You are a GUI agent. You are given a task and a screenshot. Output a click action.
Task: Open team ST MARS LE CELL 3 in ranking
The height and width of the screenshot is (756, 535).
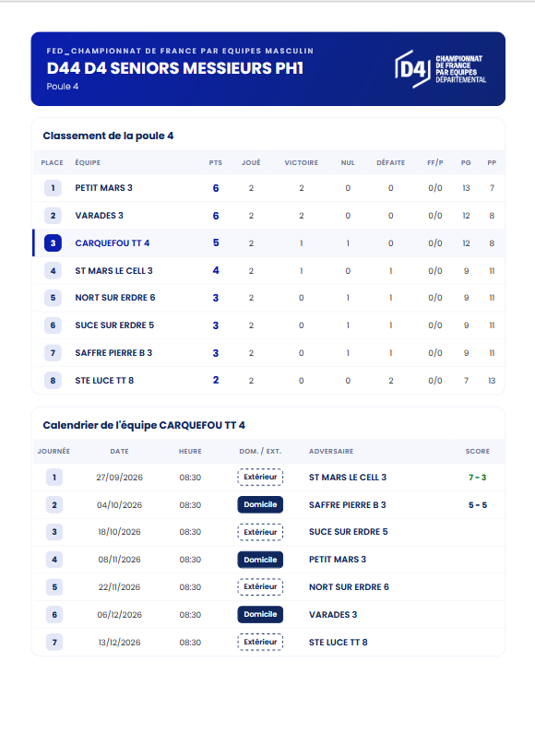pos(113,271)
